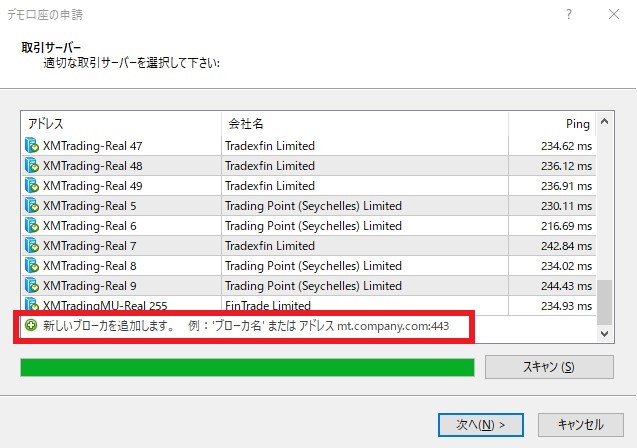
Task: Click the XMTrading-Real 47 server icon
Action: (31, 146)
